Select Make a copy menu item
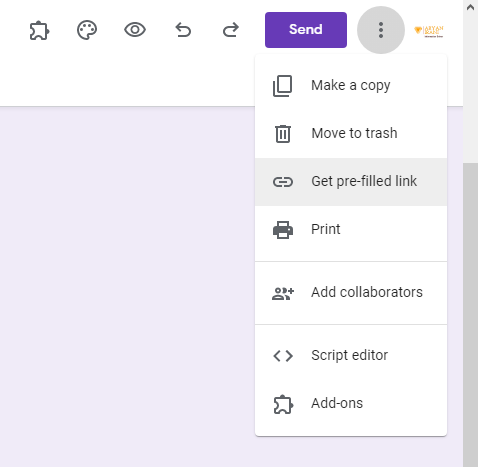The height and width of the screenshot is (467, 478). coord(351,86)
